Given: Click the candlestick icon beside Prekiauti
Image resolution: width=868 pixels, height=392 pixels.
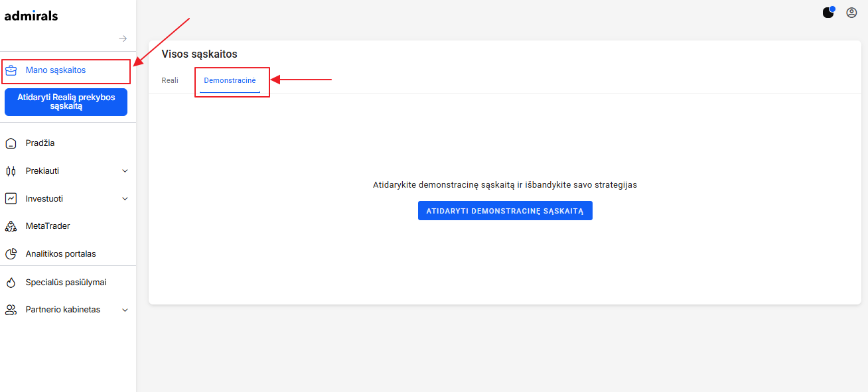Looking at the screenshot, I should pyautogui.click(x=11, y=171).
